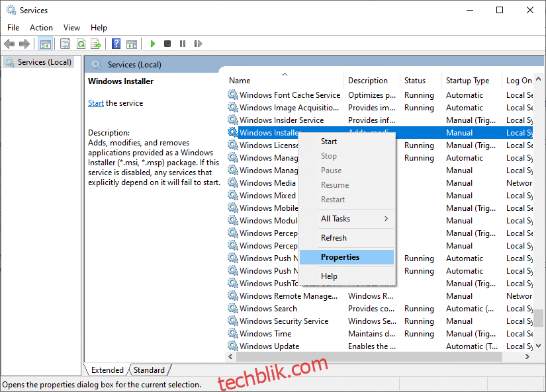Click the Restart Service toolbar icon
546x392 pixels.
tap(198, 44)
